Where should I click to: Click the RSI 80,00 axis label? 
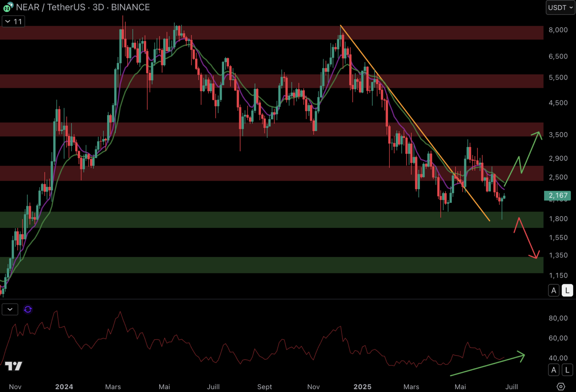[558, 318]
